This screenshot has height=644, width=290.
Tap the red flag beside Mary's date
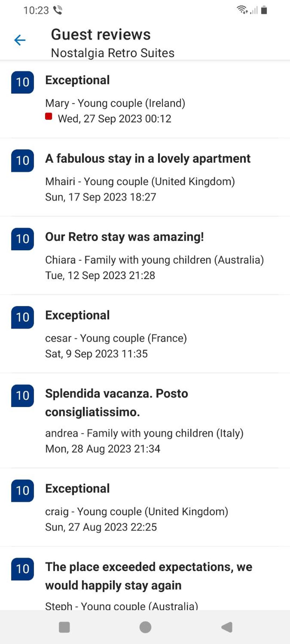[49, 116]
